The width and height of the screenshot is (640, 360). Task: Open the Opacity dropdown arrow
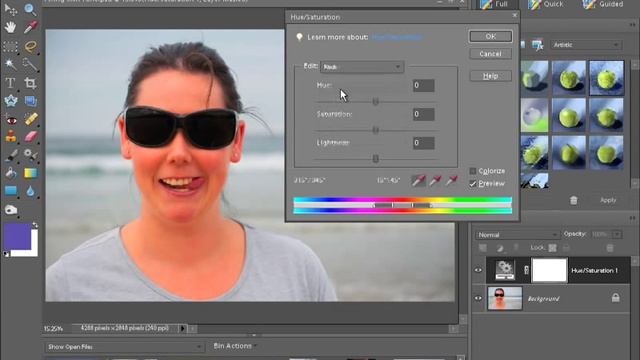pos(617,234)
